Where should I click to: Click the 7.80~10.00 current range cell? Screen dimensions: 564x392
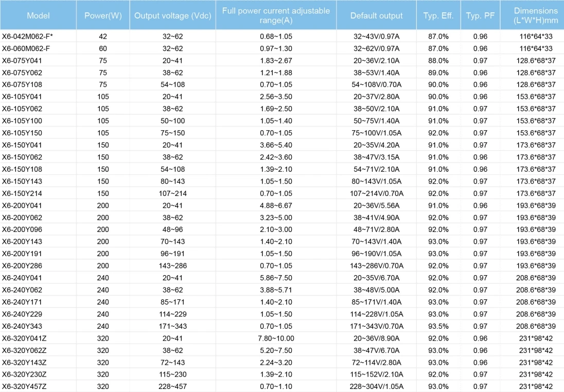click(276, 338)
